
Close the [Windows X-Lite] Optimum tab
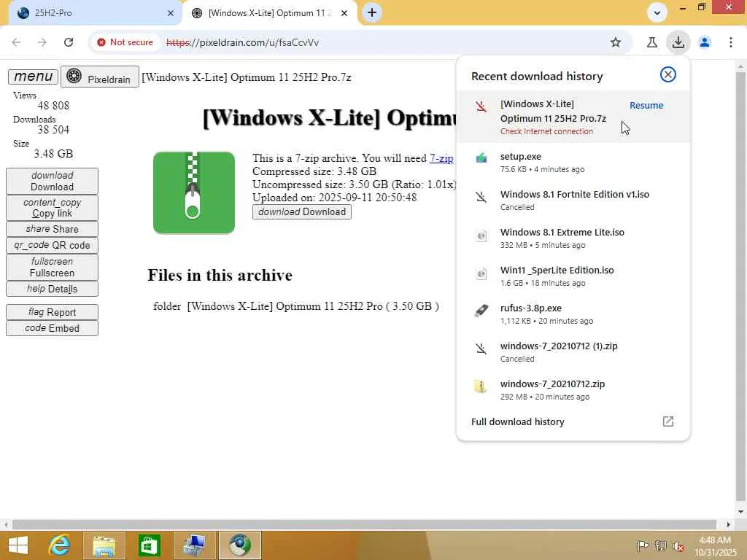344,13
